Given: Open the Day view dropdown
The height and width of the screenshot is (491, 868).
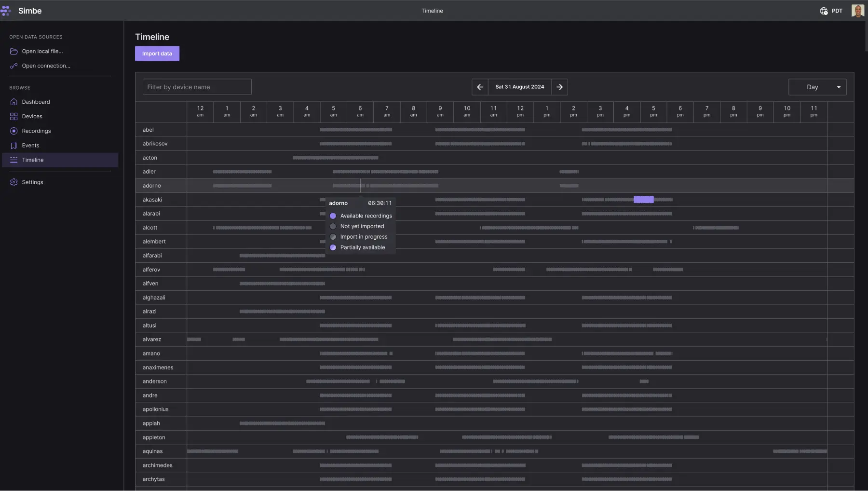Looking at the screenshot, I should pyautogui.click(x=817, y=87).
